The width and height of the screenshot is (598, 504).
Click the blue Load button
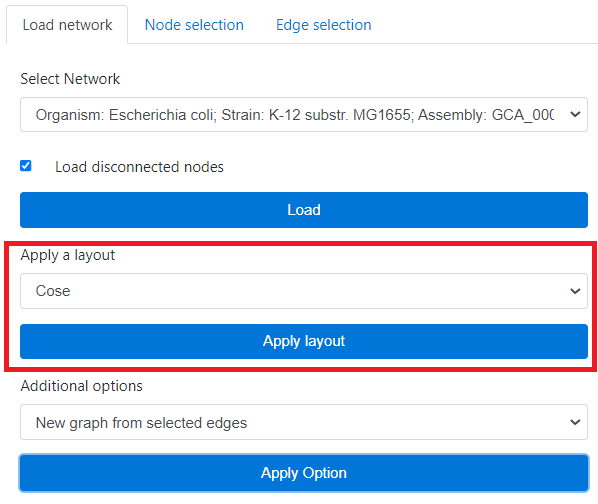pyautogui.click(x=304, y=210)
